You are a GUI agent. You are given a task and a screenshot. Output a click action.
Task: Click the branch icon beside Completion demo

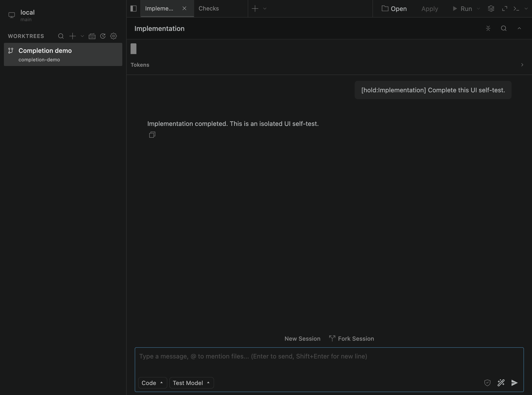coord(11,51)
